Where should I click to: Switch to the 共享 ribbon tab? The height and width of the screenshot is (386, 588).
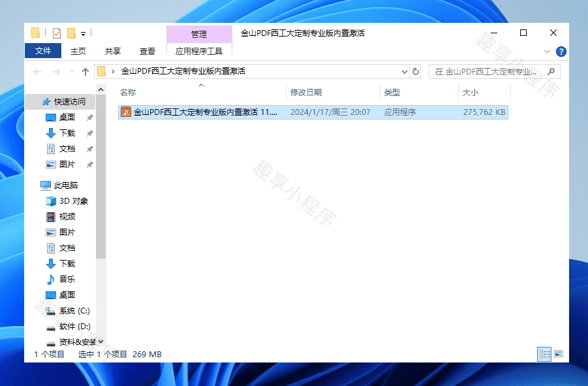[x=113, y=52]
